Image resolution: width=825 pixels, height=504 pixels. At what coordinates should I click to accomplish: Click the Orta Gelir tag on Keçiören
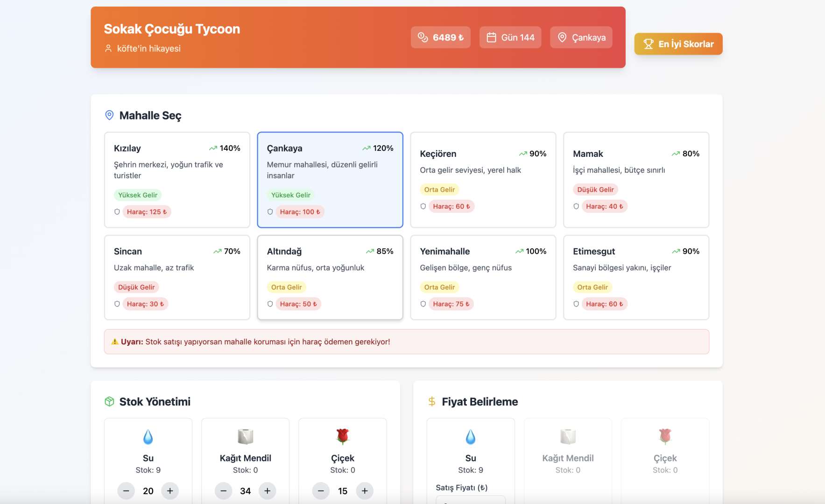439,189
